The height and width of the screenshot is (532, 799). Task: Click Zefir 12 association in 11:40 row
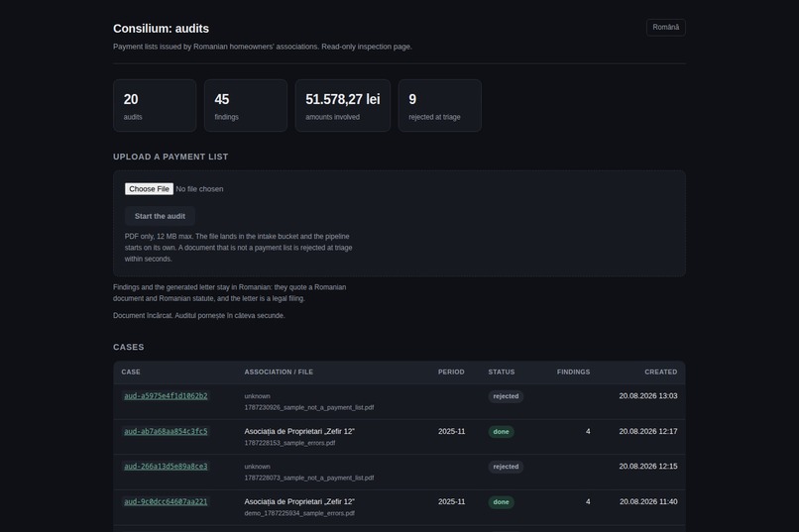299,501
